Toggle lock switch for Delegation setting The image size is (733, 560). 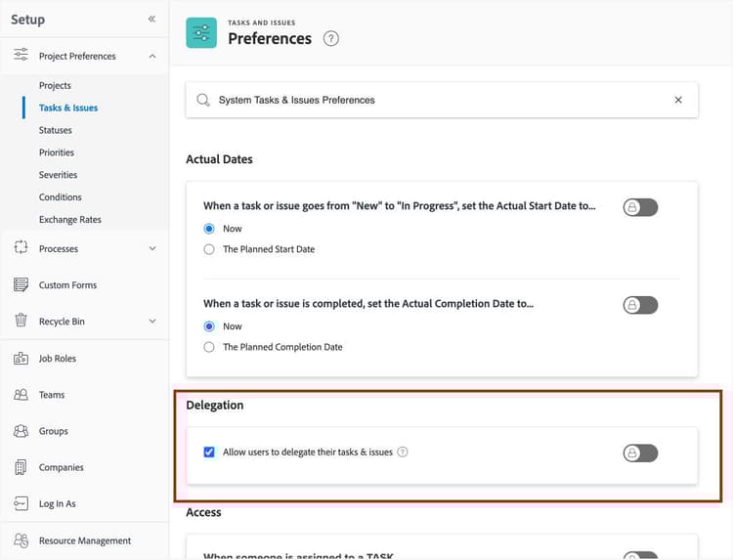tap(640, 452)
